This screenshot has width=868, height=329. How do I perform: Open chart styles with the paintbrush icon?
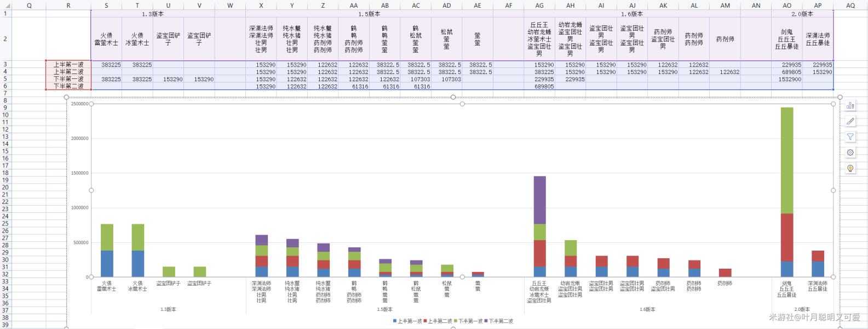850,121
